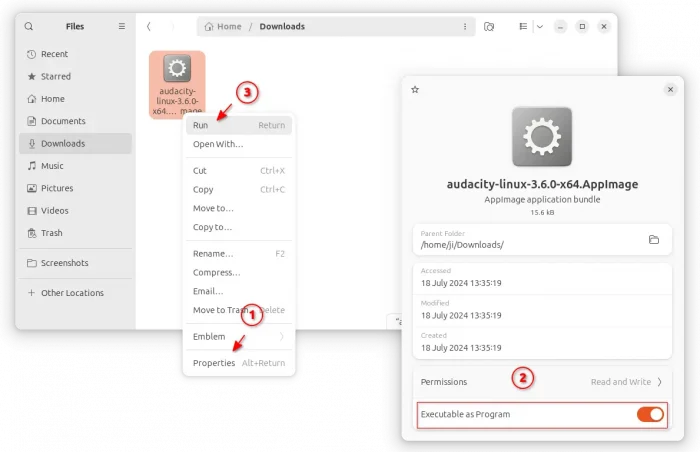Click the Recent clock icon in the sidebar
Image resolution: width=700 pixels, height=452 pixels.
(x=31, y=54)
